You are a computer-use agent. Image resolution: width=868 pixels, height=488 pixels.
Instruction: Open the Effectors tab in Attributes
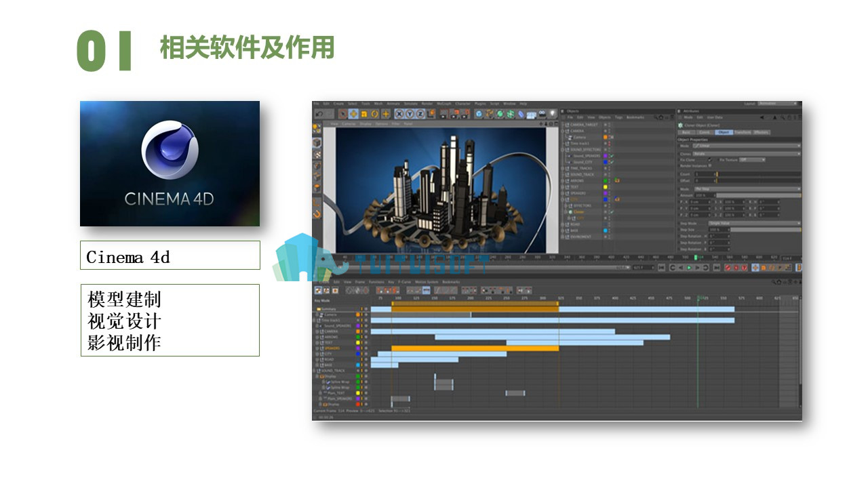762,132
